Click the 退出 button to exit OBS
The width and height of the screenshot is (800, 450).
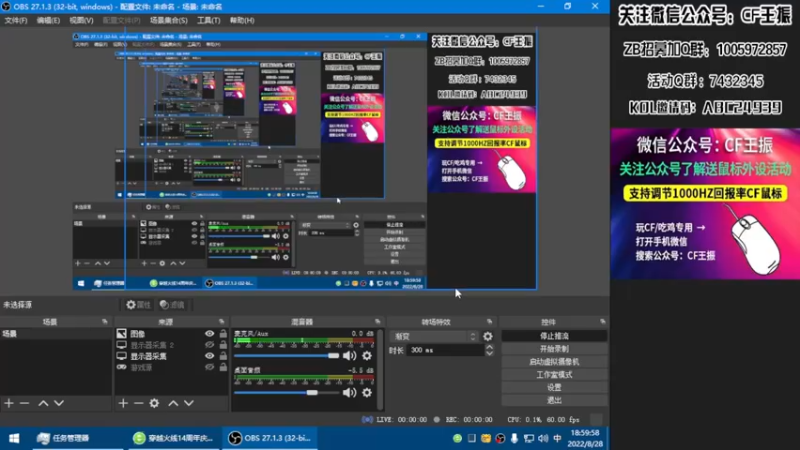[x=554, y=400]
